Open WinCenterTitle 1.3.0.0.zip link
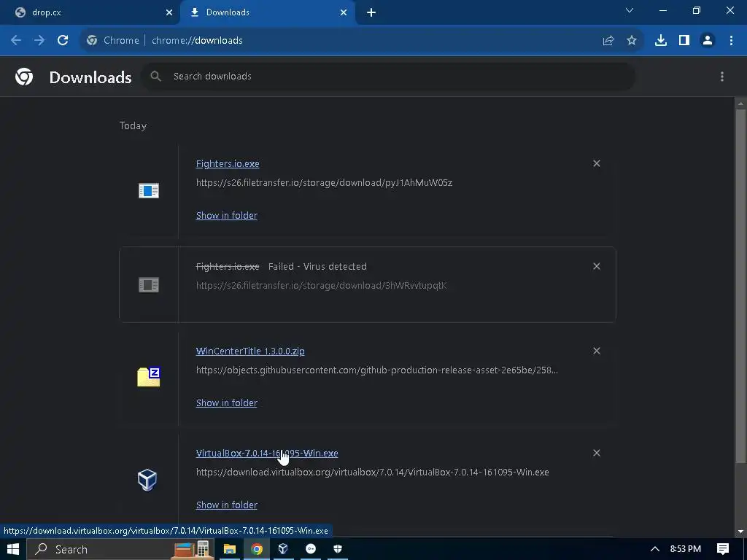 250,351
